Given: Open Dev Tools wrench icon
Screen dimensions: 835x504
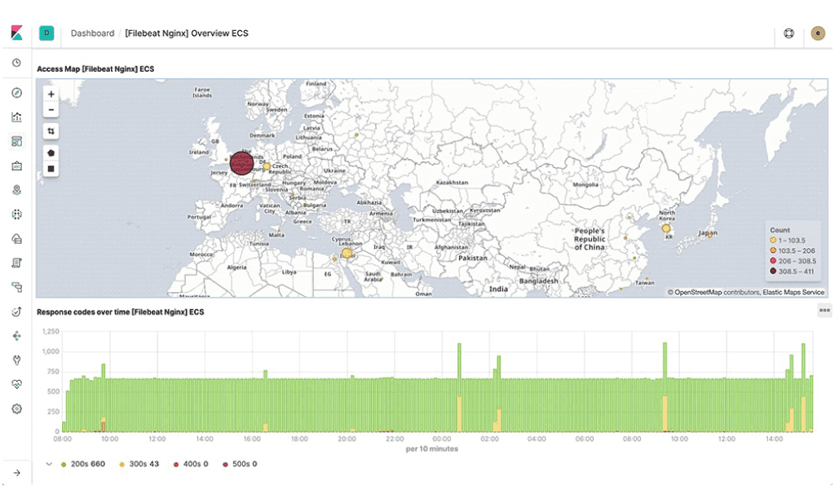Looking at the screenshot, I should click(16, 360).
